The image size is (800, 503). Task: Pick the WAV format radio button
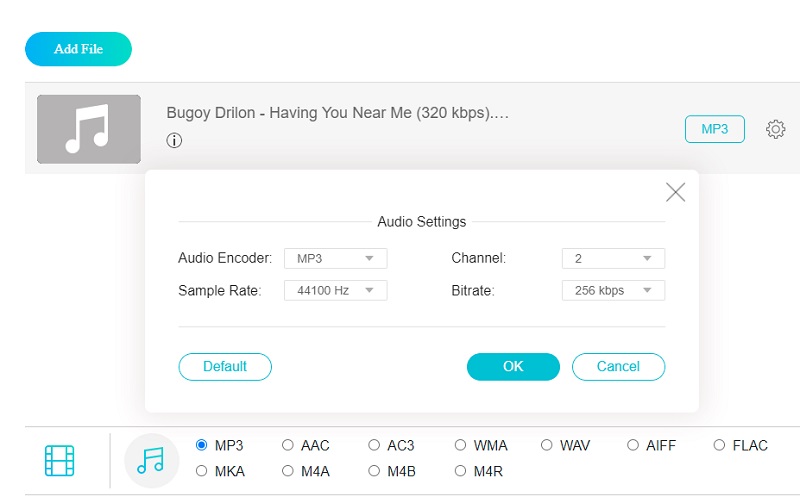click(x=547, y=446)
